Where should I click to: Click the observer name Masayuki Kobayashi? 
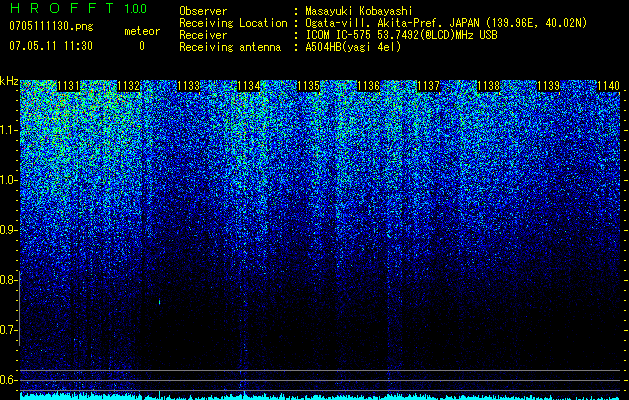tap(359, 11)
